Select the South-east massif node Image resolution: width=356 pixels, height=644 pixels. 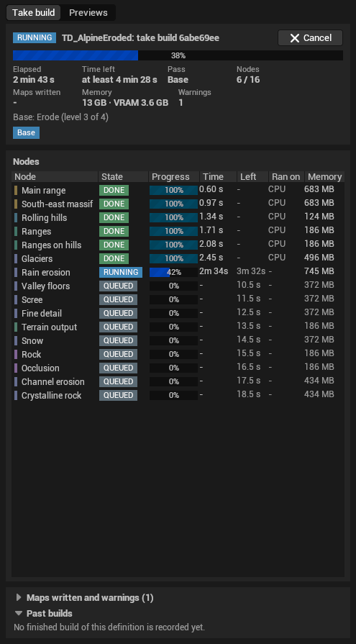pos(178,204)
